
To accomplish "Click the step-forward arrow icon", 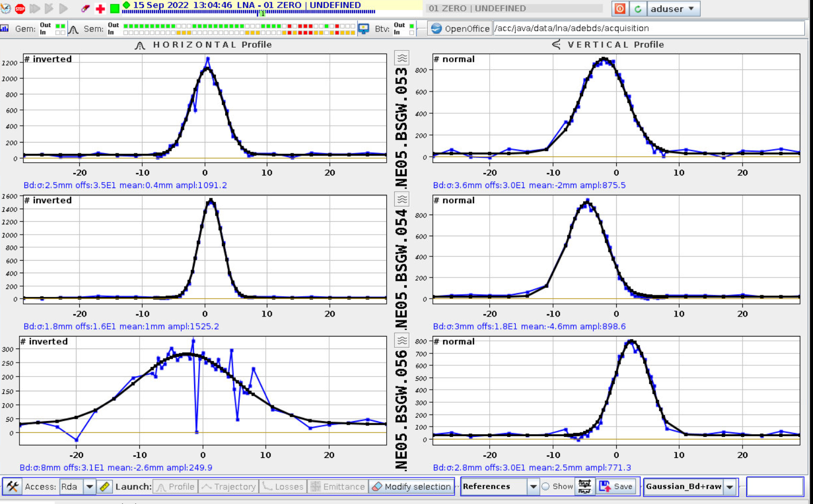I will point(49,9).
